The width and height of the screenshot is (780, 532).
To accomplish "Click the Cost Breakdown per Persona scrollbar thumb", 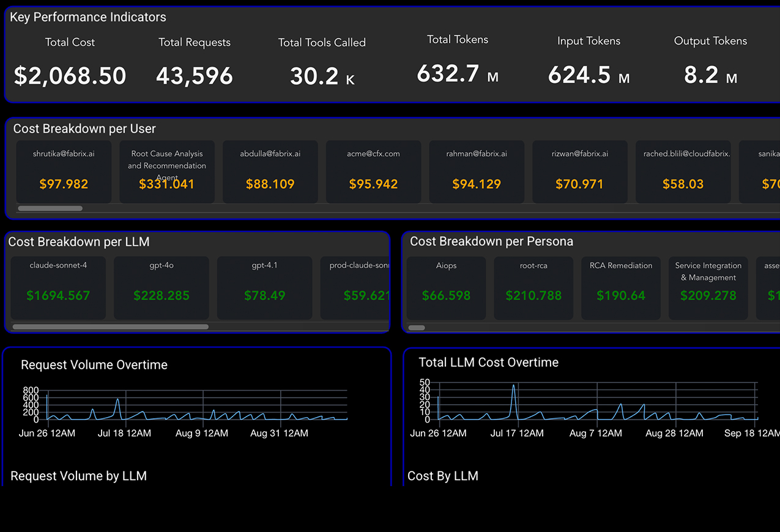I will click(x=417, y=328).
